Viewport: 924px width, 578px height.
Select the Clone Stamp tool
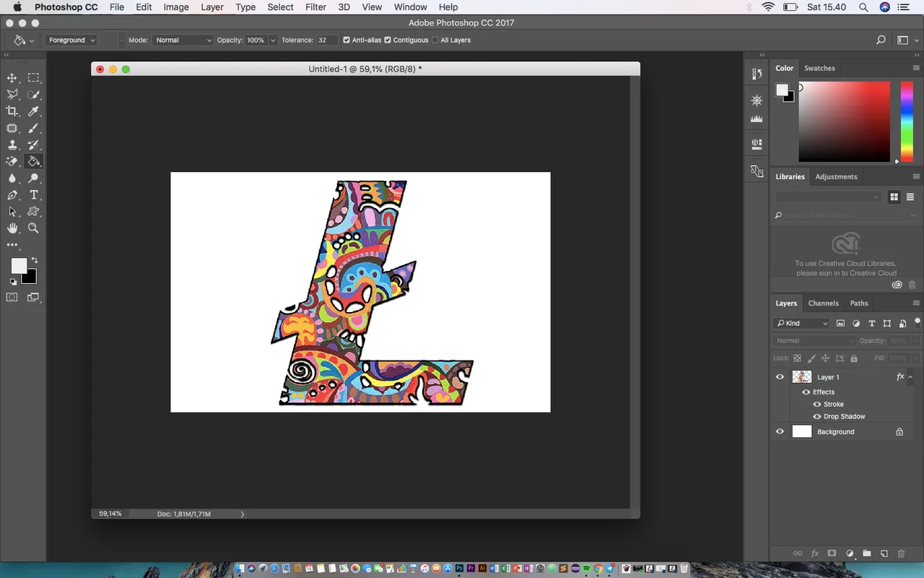point(12,144)
